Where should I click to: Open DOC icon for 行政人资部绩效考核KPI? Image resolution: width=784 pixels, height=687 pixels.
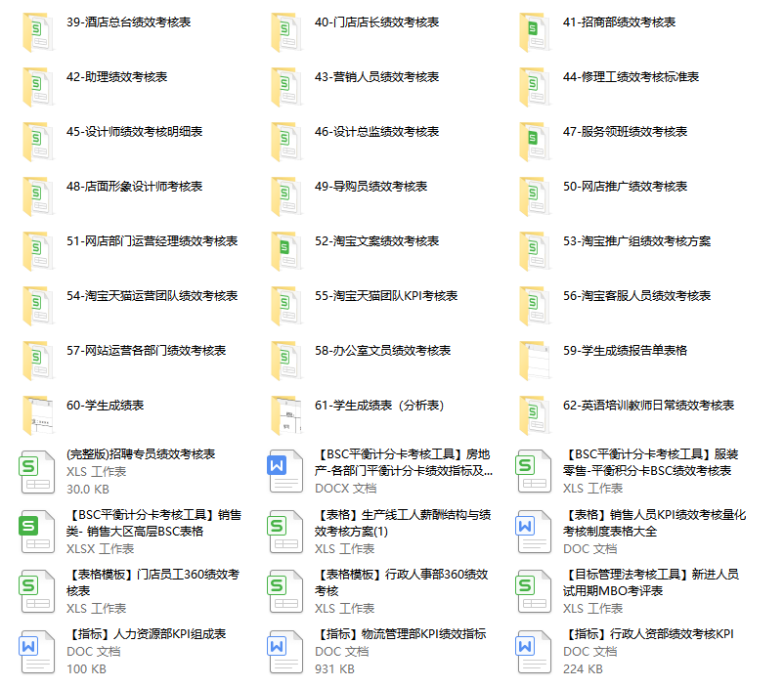click(534, 652)
